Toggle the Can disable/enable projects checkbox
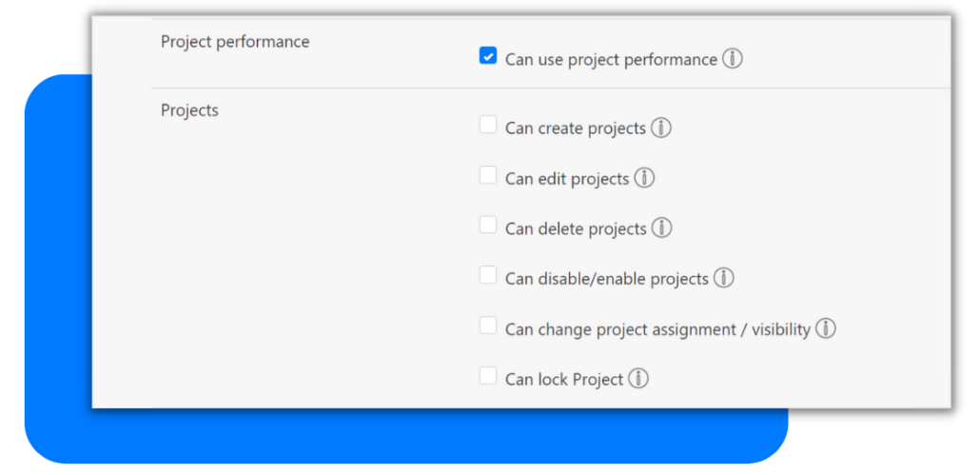The width and height of the screenshot is (980, 475). click(488, 276)
